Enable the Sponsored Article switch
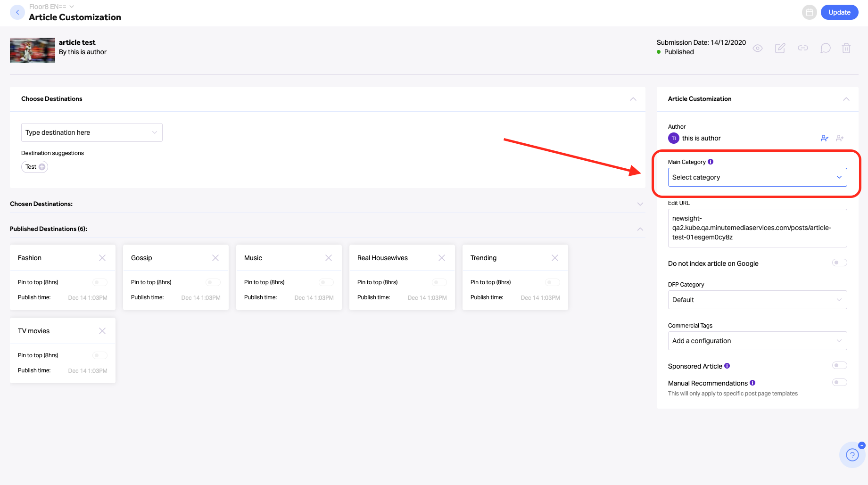 tap(840, 365)
